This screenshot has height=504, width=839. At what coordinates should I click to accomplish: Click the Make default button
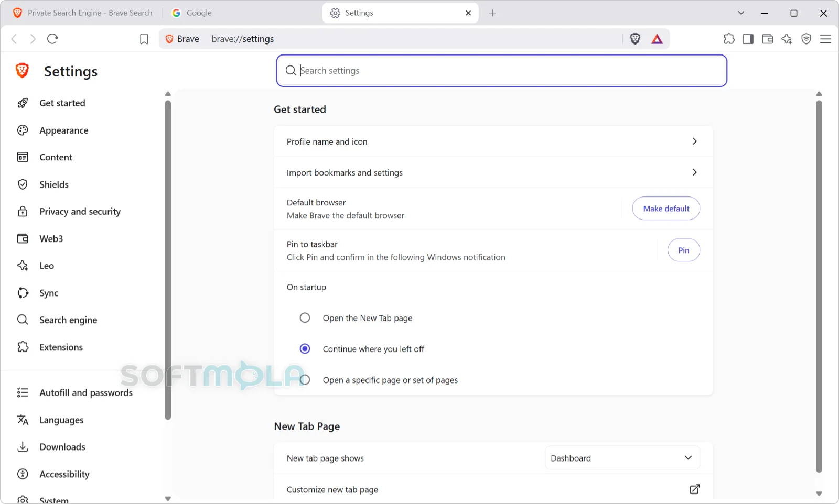pyautogui.click(x=666, y=209)
